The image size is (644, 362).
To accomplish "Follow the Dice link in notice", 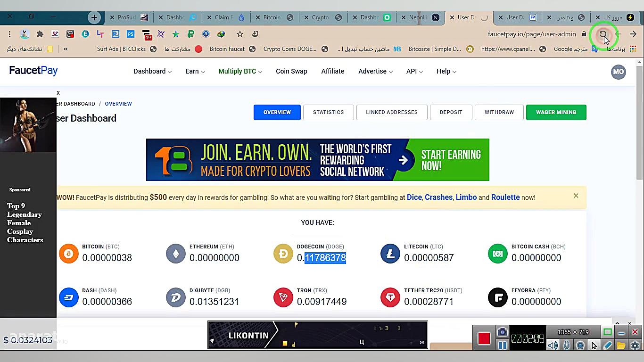I will [414, 197].
